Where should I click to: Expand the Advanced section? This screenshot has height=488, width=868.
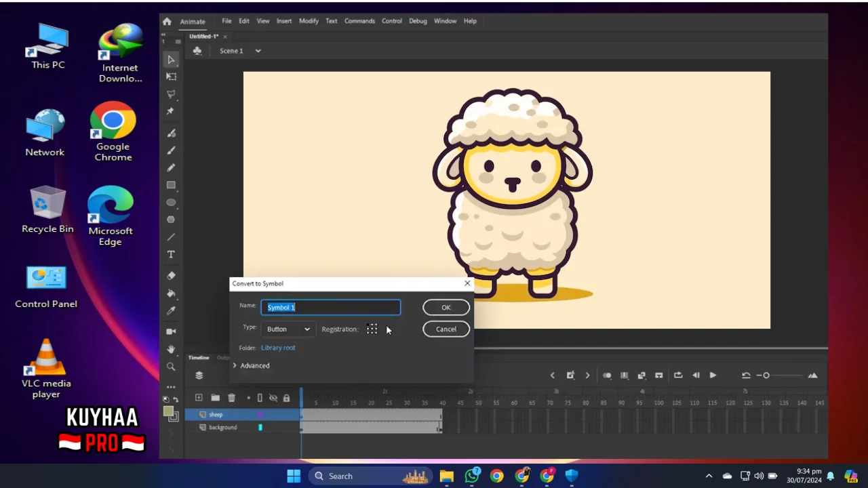pos(251,365)
